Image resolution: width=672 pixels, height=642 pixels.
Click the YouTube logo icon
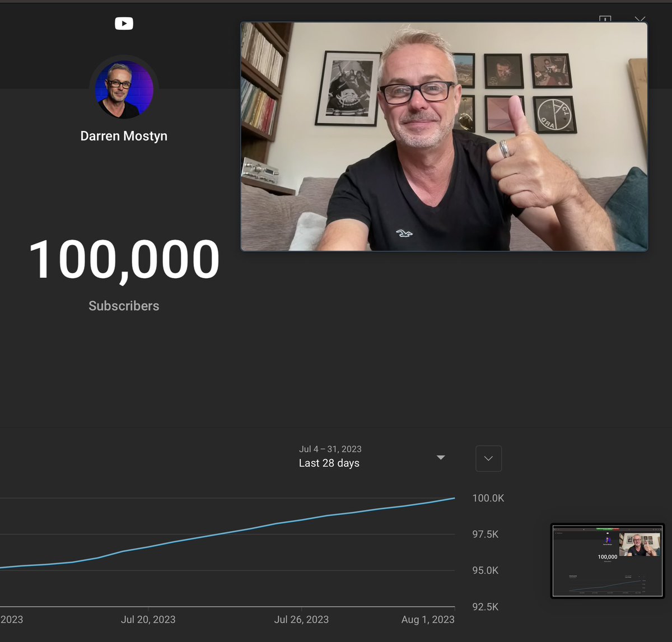click(x=124, y=24)
